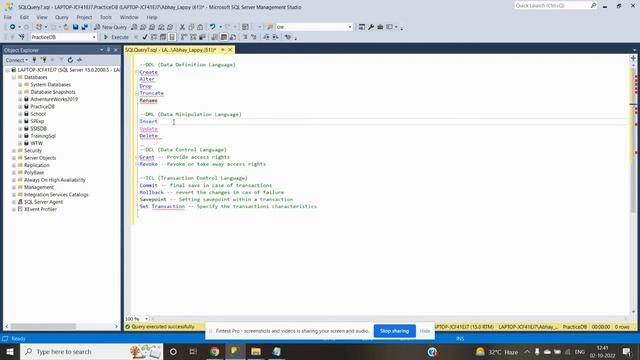Click the New Query toolbar button

(x=110, y=27)
